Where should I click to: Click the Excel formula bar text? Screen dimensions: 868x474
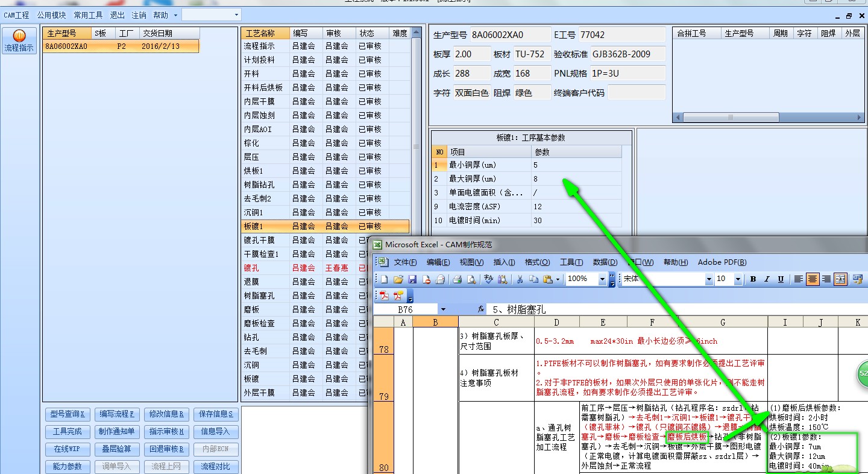pyautogui.click(x=519, y=309)
